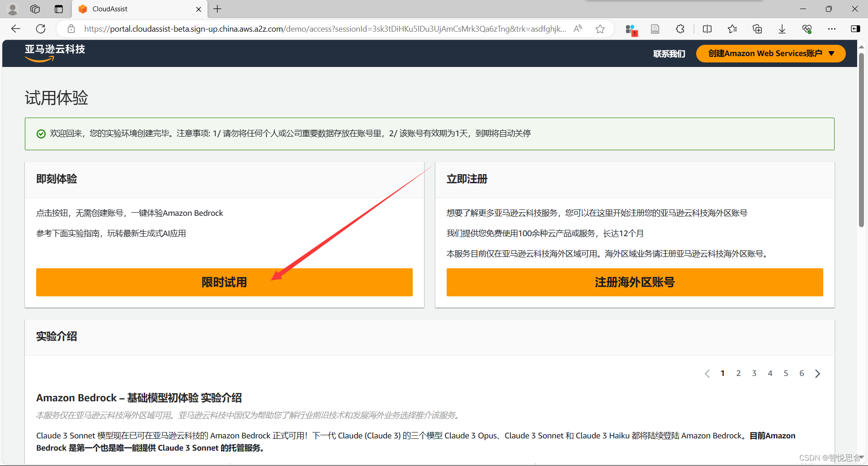The height and width of the screenshot is (466, 868).
Task: View site information via the lock icon
Action: click(x=71, y=29)
